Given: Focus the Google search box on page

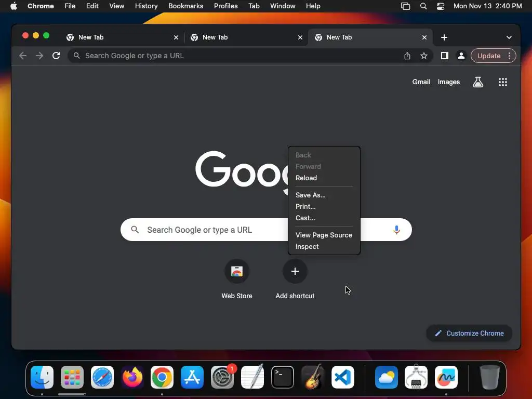Looking at the screenshot, I should (x=266, y=230).
